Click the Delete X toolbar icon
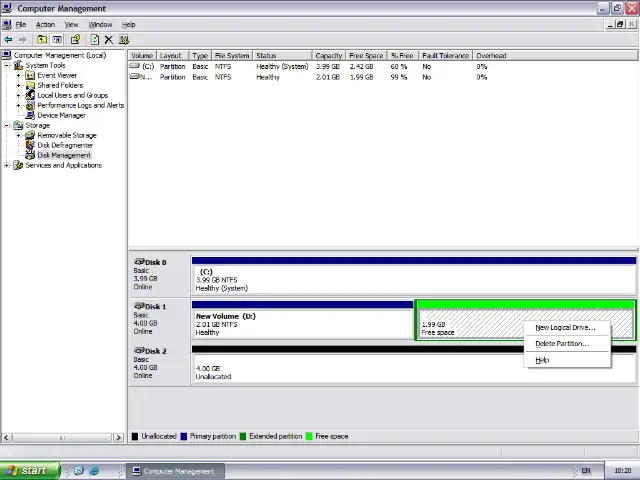Image resolution: width=640 pixels, height=480 pixels. 109,40
